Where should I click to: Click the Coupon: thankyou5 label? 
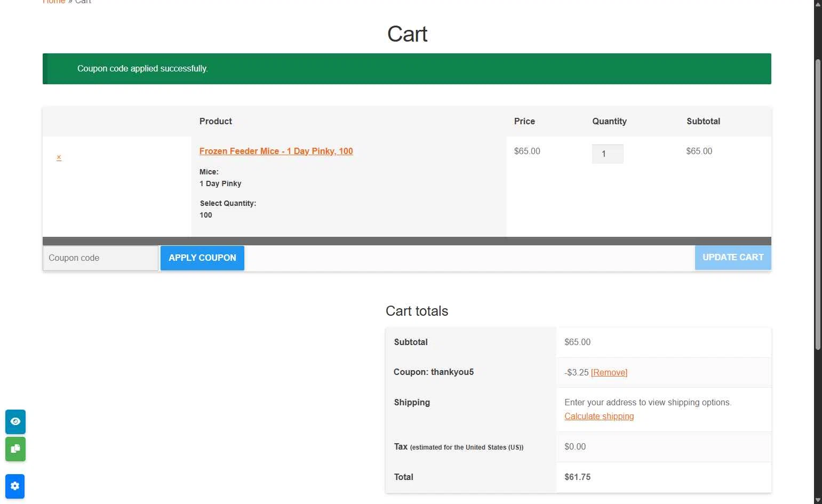pos(434,372)
